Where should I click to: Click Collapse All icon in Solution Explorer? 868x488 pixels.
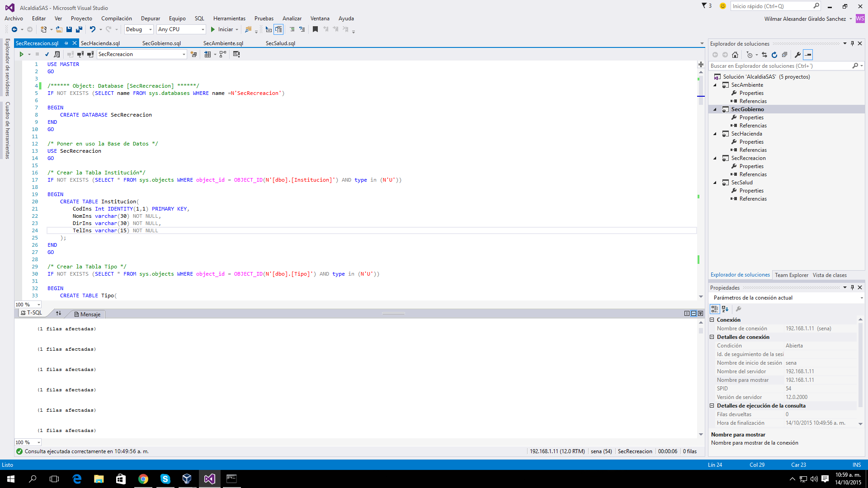[784, 55]
